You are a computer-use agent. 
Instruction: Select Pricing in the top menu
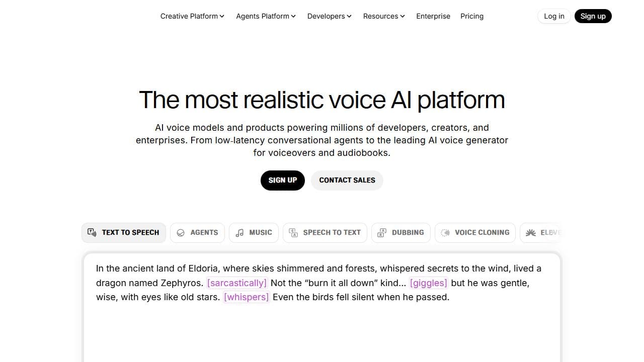coord(472,16)
